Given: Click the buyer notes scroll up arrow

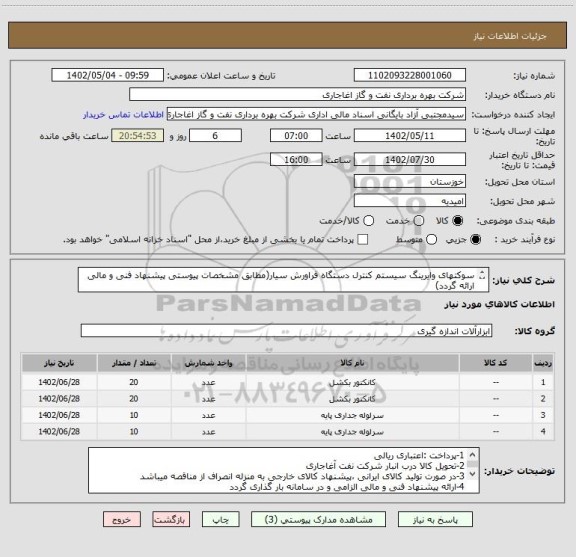Looking at the screenshot, I should pyautogui.click(x=472, y=455).
